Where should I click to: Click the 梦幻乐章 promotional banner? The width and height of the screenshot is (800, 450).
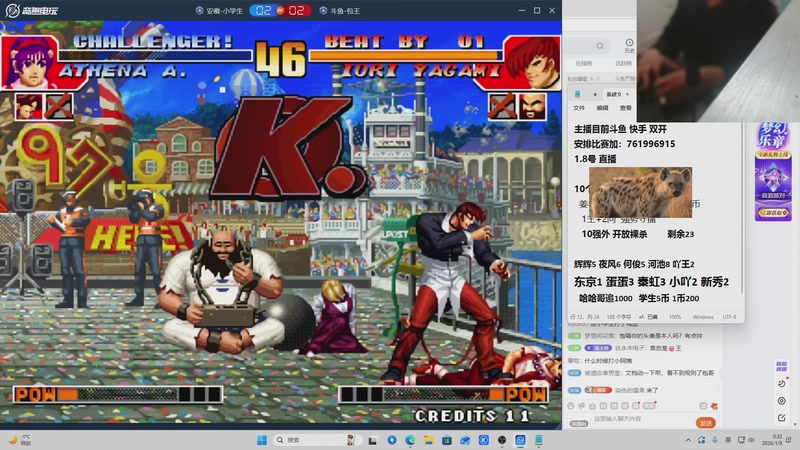pyautogui.click(x=773, y=171)
